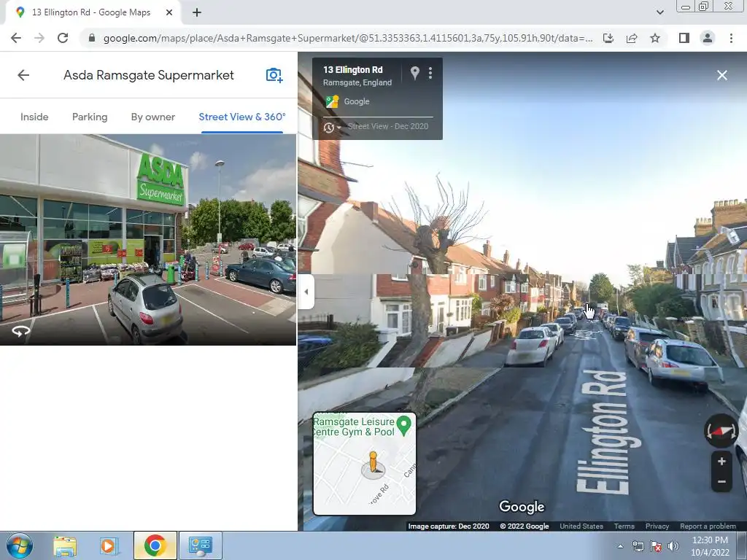The height and width of the screenshot is (560, 747).
Task: Go back from Asda Ramsgate Supermarket photos
Action: 23,75
